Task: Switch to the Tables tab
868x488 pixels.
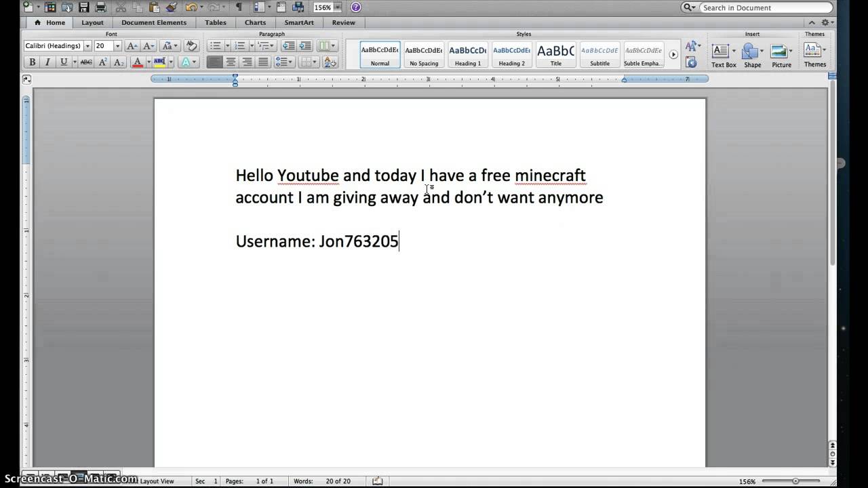Action: click(216, 22)
